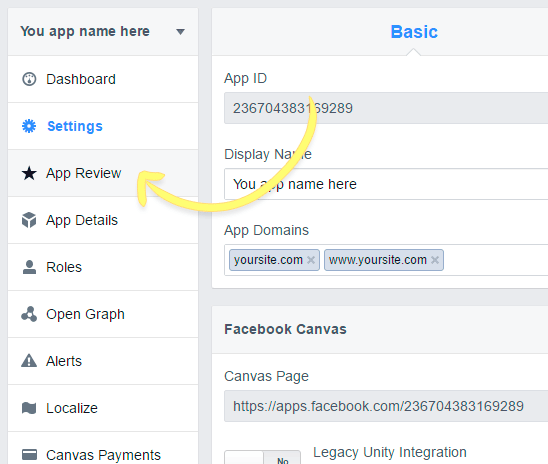The height and width of the screenshot is (464, 548).
Task: Click the Canvas Page URL field
Action: [x=386, y=406]
